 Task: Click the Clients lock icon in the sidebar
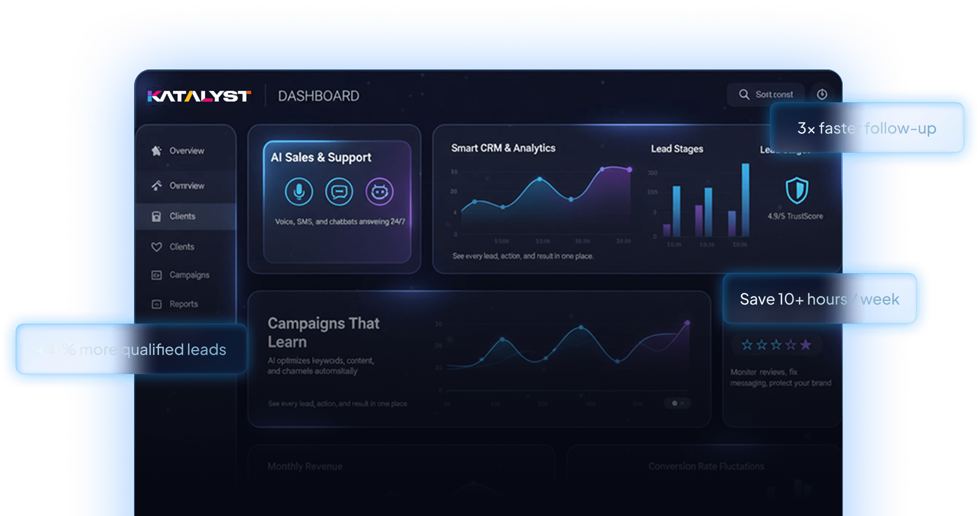click(157, 216)
